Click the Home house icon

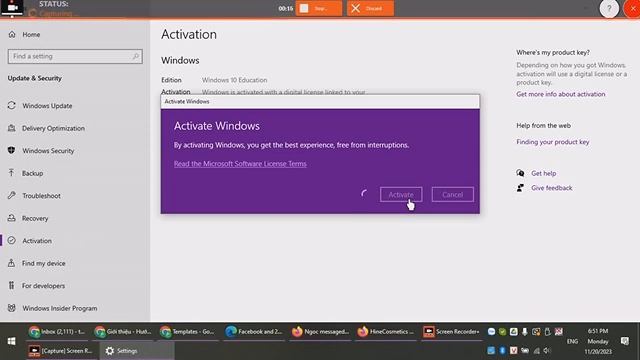click(x=12, y=34)
